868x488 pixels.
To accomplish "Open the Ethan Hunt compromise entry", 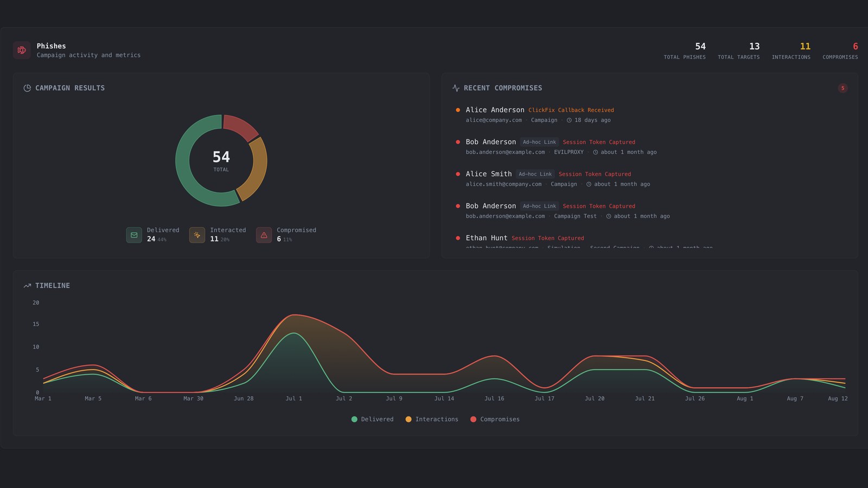I will (x=650, y=241).
